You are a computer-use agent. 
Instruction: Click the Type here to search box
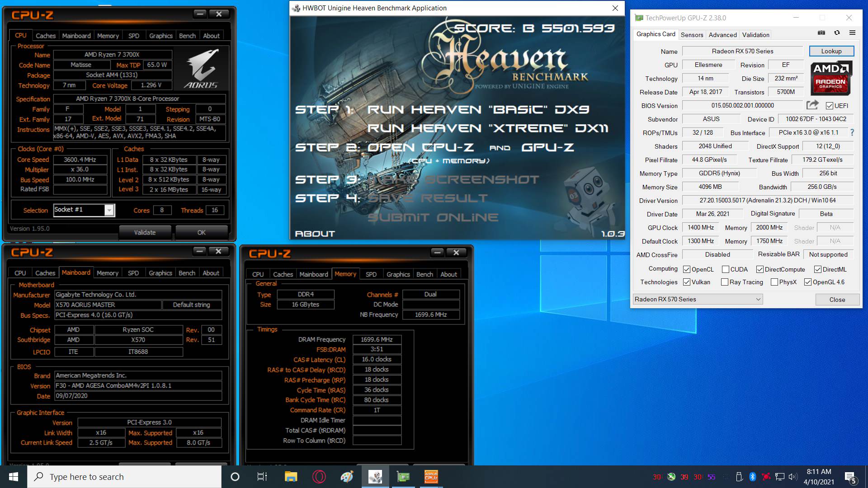tap(124, 477)
